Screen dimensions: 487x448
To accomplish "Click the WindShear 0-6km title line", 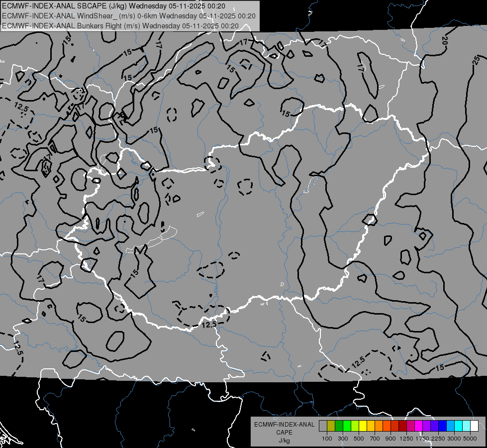I will [x=128, y=16].
